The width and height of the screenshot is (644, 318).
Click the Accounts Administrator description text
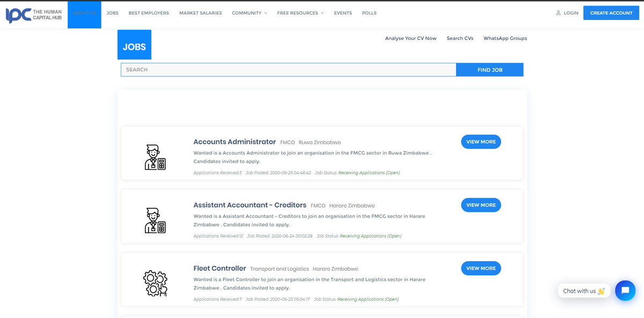coord(312,157)
